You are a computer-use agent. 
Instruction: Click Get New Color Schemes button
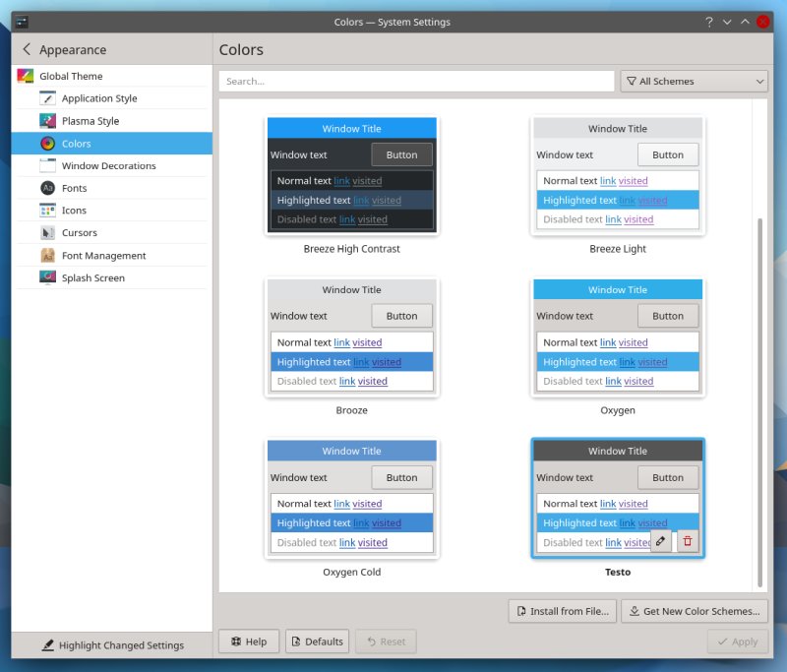tap(694, 611)
